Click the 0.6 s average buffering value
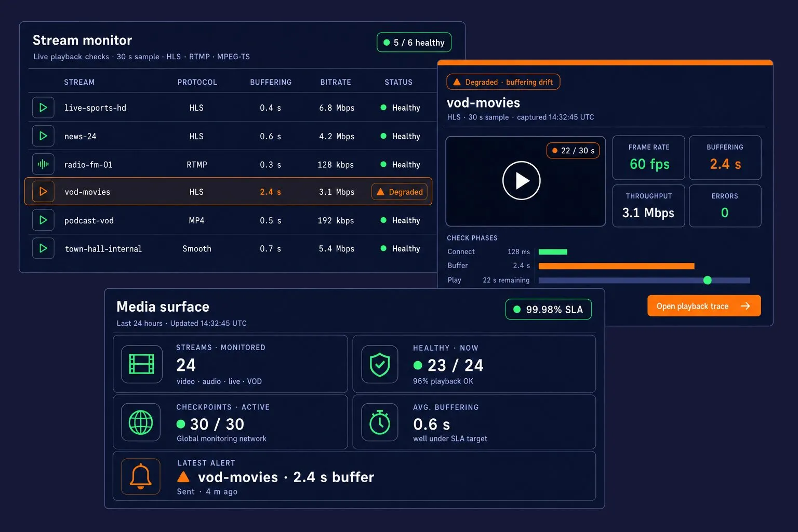Viewport: 798px width, 532px height. coord(431,424)
